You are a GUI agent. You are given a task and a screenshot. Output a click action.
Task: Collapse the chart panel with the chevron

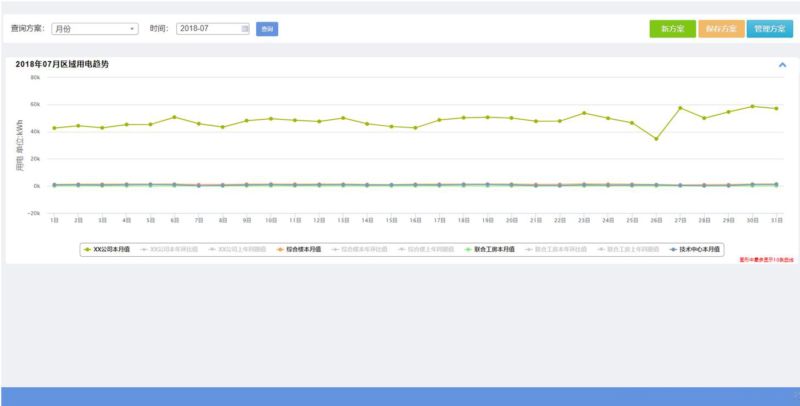point(782,65)
